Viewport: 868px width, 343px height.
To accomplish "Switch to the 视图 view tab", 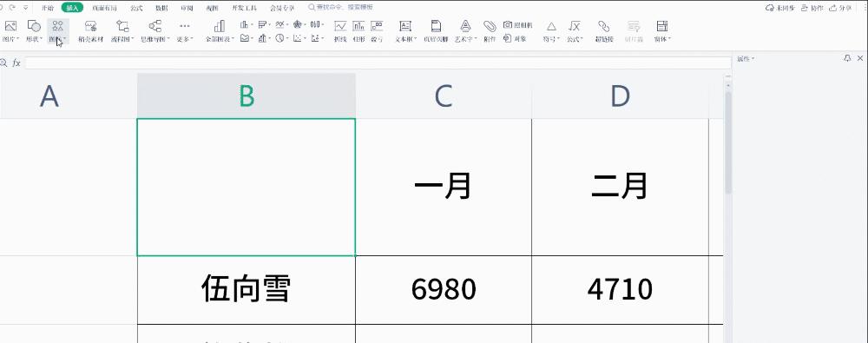I will (212, 8).
